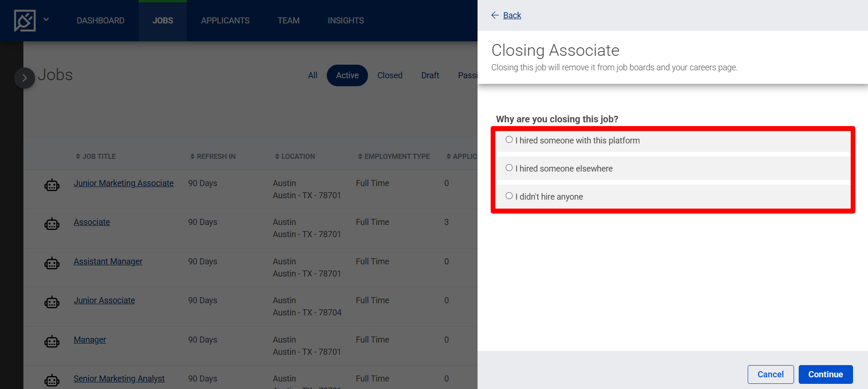Click the robot icon beside Junior Associate

(52, 303)
